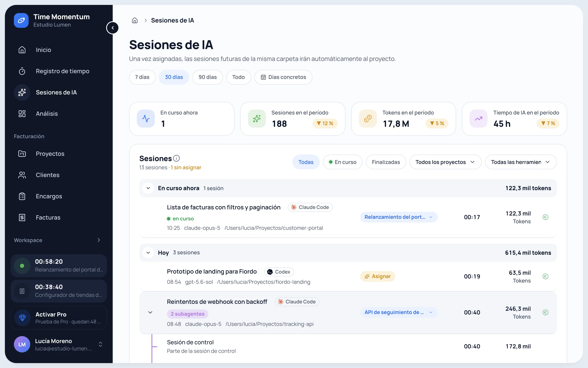Open Todos los proyectos dropdown
588x368 pixels.
(445, 162)
